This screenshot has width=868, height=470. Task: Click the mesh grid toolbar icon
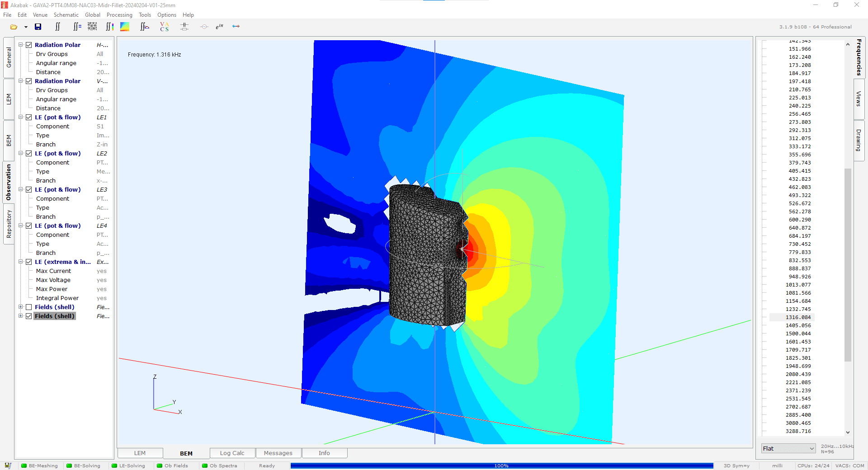(x=92, y=27)
